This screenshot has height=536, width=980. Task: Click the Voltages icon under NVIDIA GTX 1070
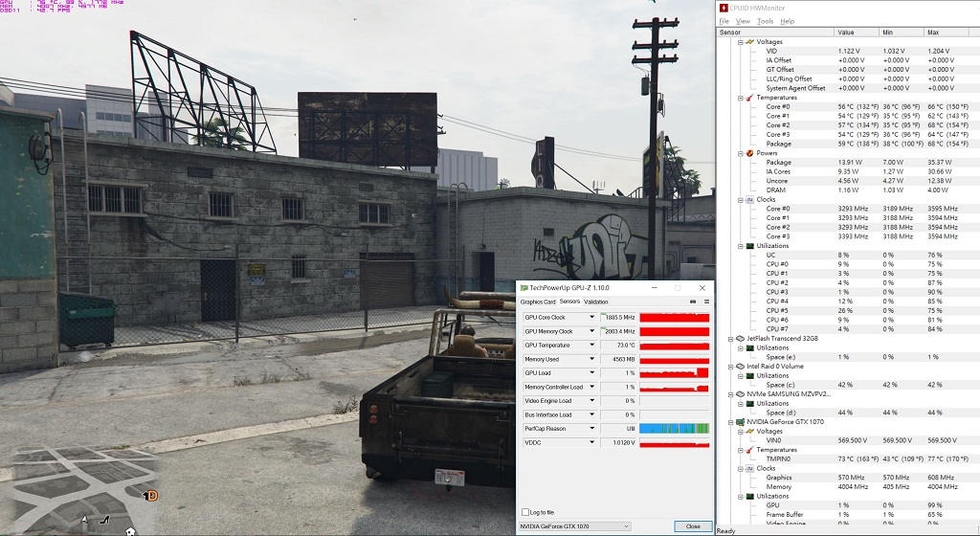(x=749, y=431)
